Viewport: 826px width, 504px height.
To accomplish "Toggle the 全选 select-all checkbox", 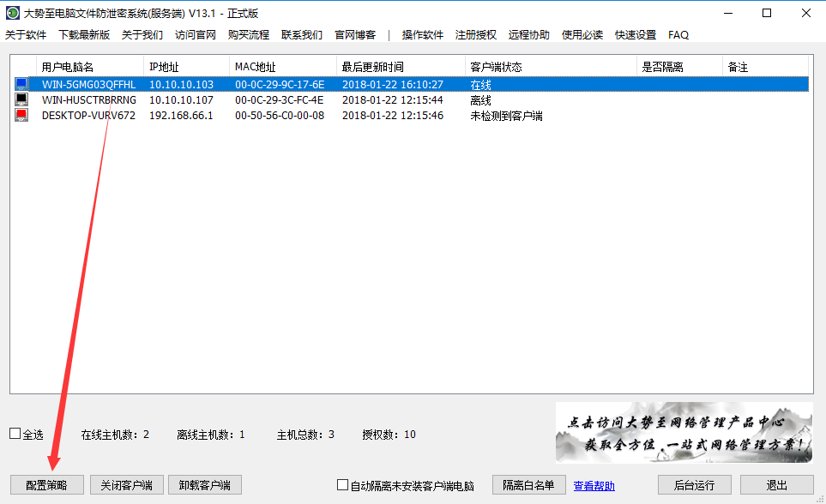I will (x=15, y=434).
